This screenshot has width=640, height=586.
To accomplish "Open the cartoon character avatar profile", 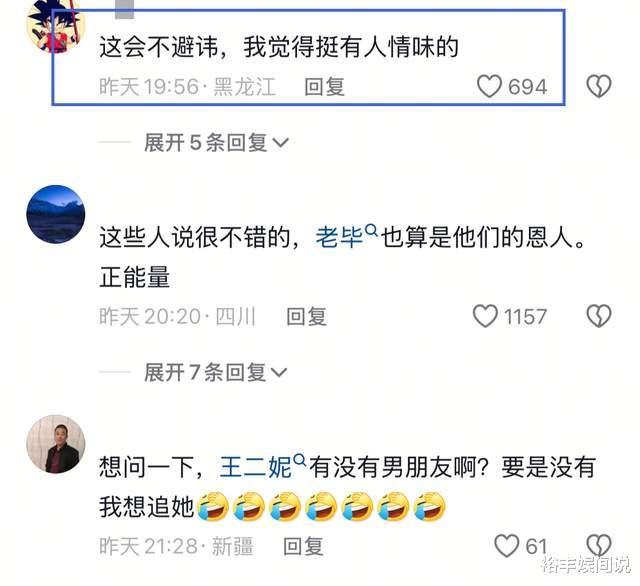I will tap(56, 25).
